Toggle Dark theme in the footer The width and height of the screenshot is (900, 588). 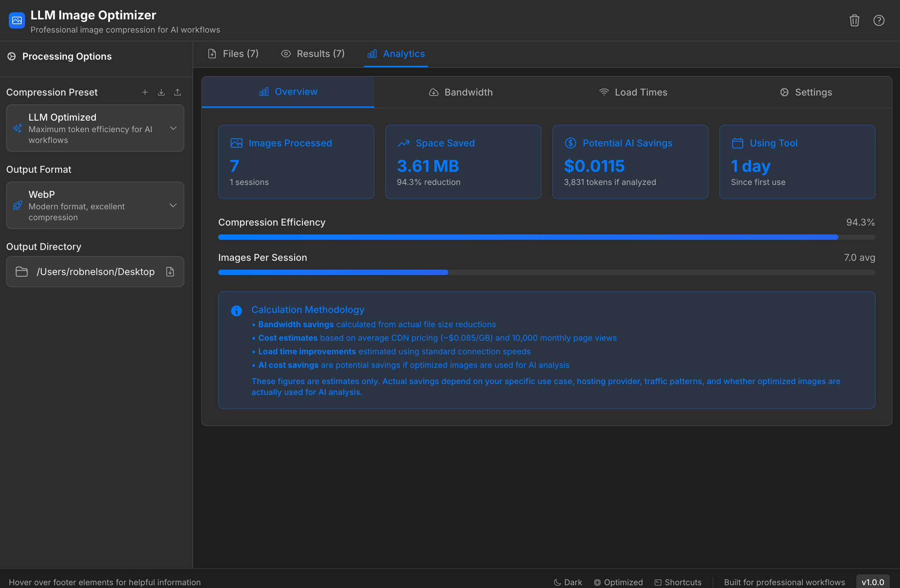pos(568,582)
